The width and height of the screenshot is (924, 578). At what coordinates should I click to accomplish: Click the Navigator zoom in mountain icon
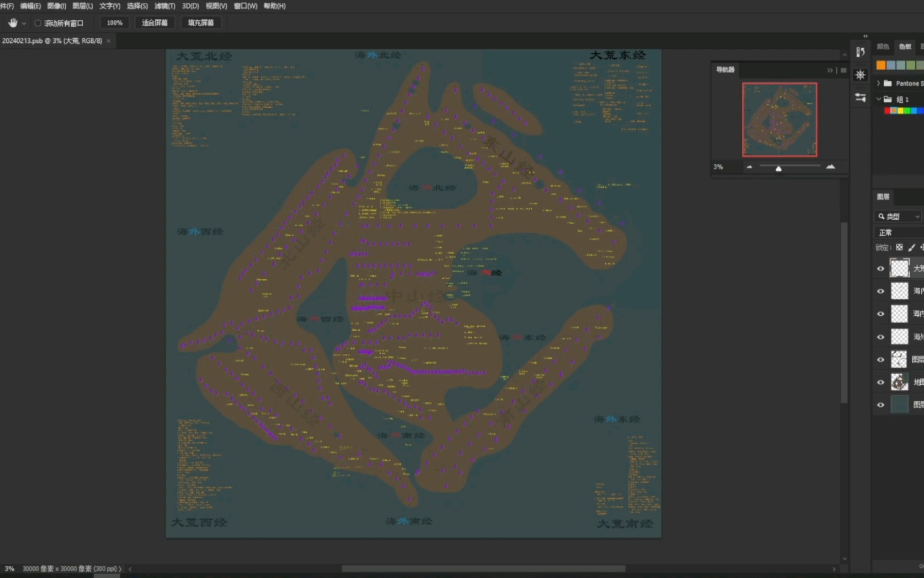tap(830, 167)
